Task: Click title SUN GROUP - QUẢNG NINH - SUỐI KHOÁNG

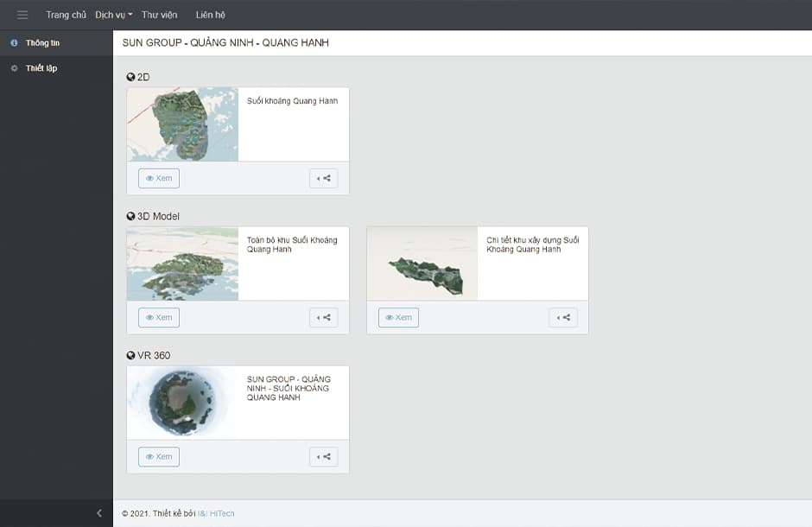Action: [289, 388]
